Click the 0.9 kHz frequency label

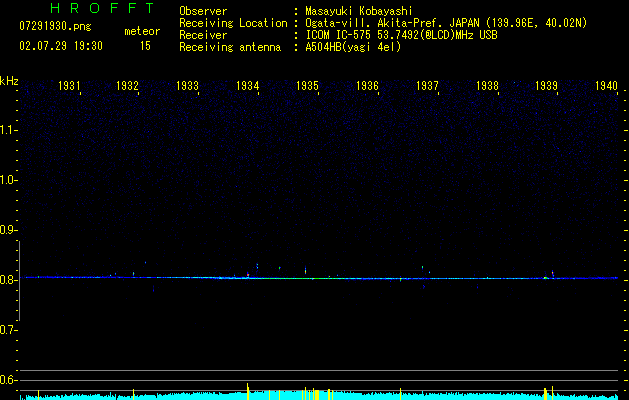8,230
